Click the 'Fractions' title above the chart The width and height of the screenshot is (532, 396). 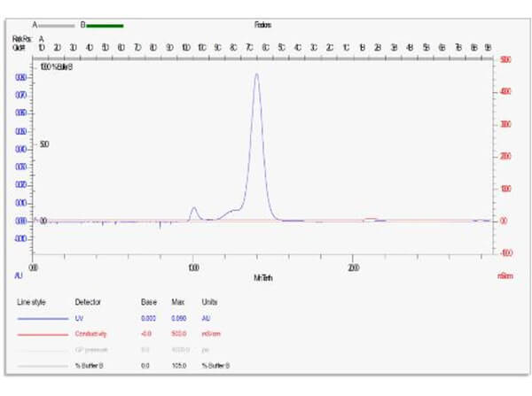(262, 25)
